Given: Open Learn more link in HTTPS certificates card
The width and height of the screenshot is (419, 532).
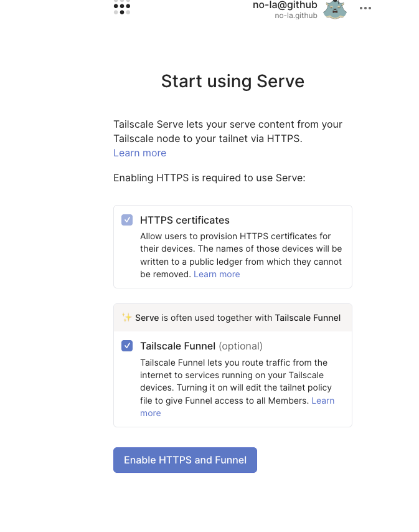Looking at the screenshot, I should coord(217,274).
